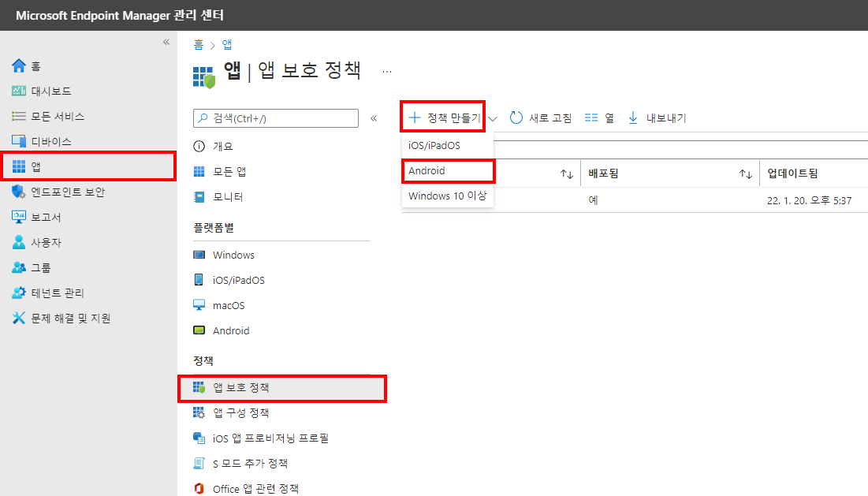The height and width of the screenshot is (496, 868).
Task: Open S mode supplemental policies icon
Action: point(199,464)
